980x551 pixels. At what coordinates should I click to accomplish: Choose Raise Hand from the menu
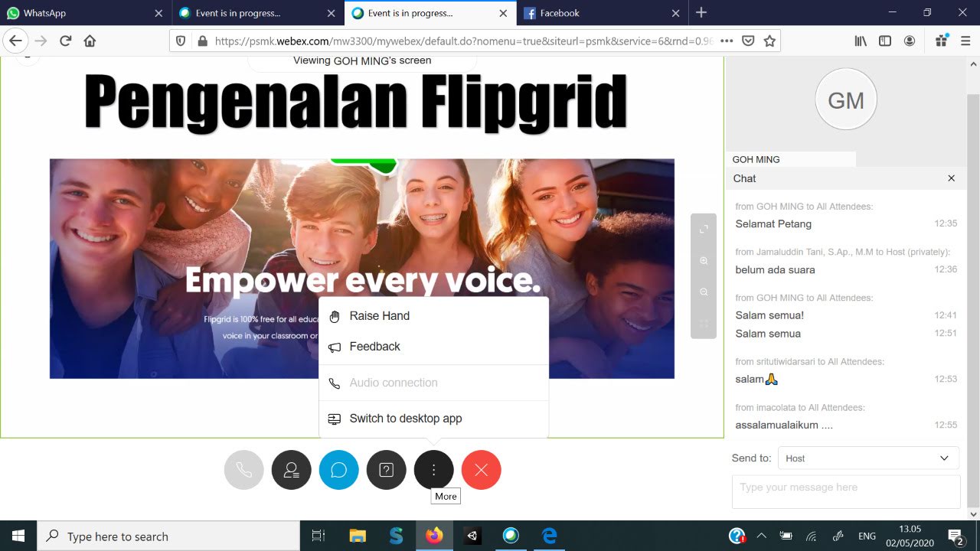click(x=433, y=316)
